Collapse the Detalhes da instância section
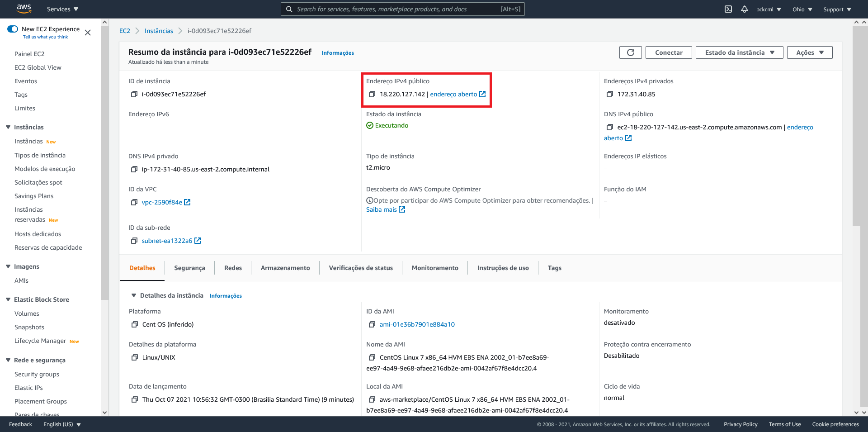868x432 pixels. click(134, 295)
